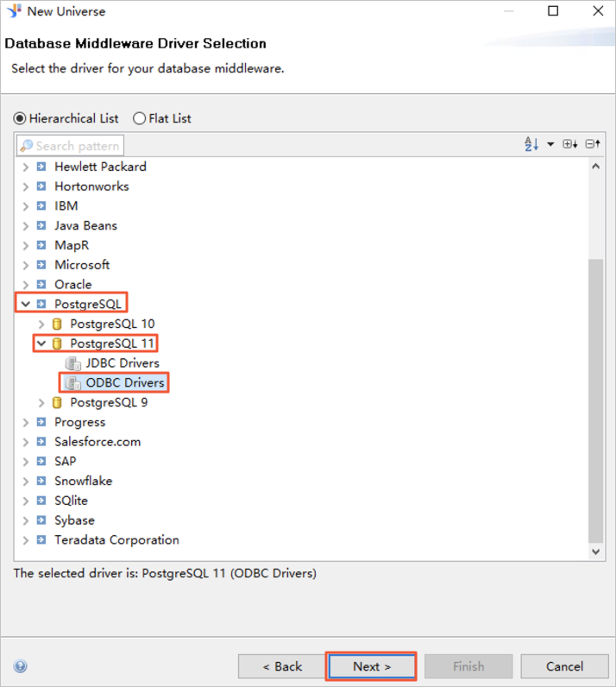Expand the Hortonworks node
Image resolution: width=616 pixels, height=687 pixels.
[25, 186]
